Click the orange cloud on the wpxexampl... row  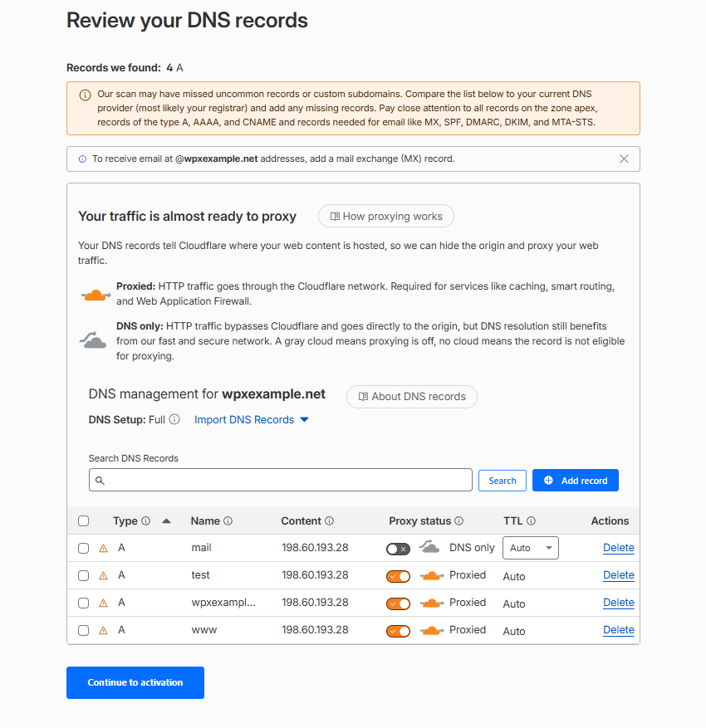coord(432,603)
